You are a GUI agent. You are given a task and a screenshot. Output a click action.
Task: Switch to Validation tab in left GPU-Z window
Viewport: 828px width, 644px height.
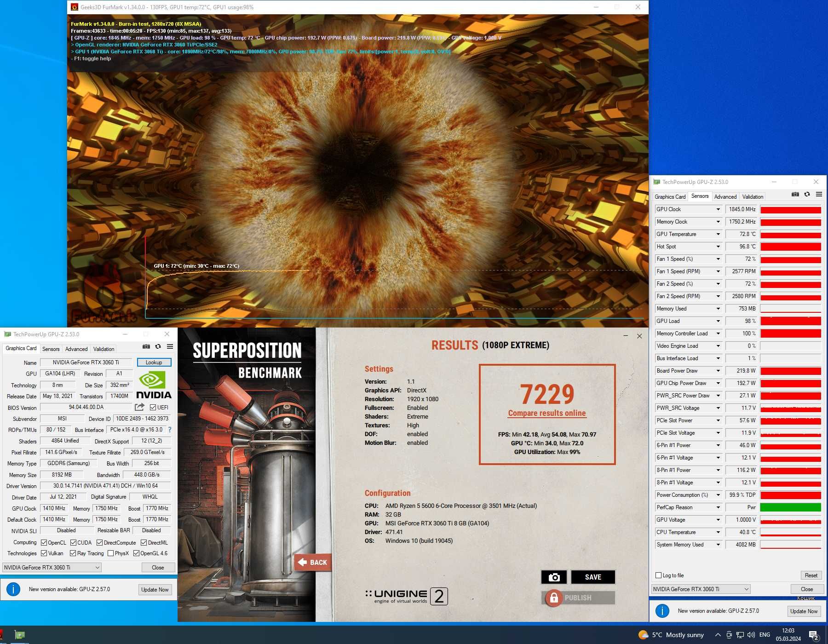point(103,349)
